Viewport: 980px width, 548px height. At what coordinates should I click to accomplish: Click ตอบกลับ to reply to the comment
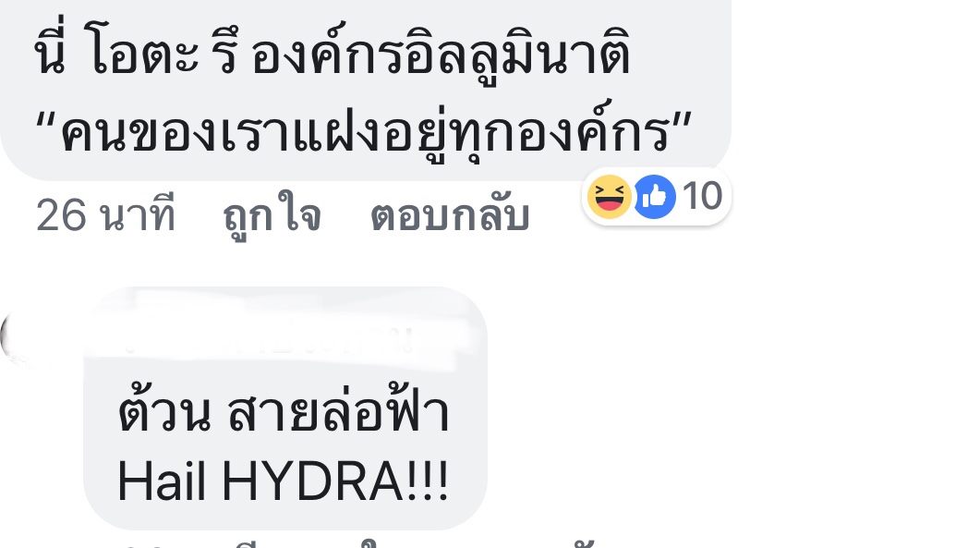click(x=450, y=216)
